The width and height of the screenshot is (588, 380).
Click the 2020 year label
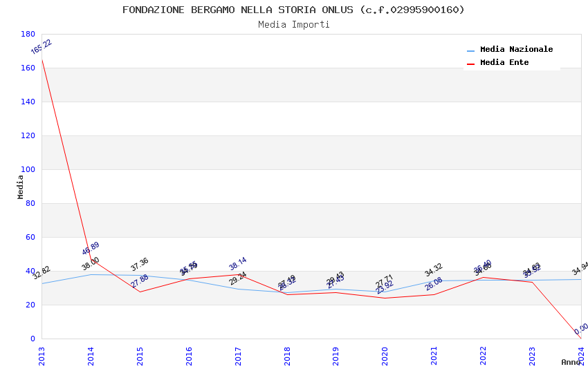pos(385,356)
